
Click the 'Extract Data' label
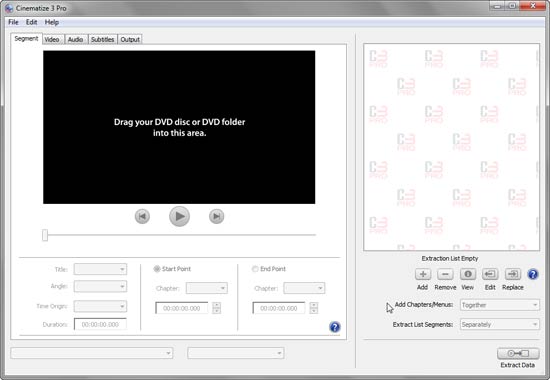[517, 365]
